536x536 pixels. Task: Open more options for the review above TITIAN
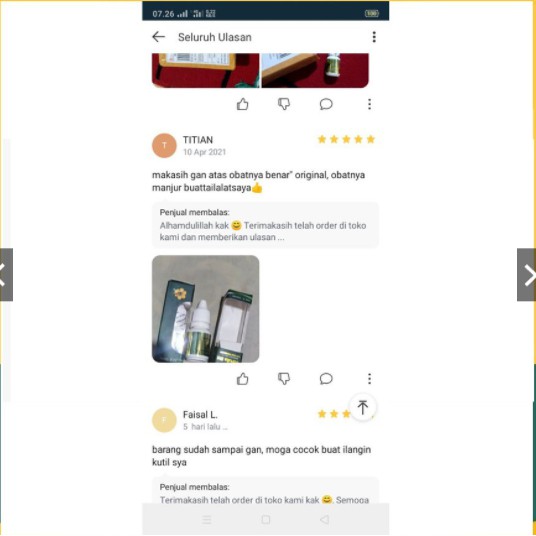pos(369,104)
